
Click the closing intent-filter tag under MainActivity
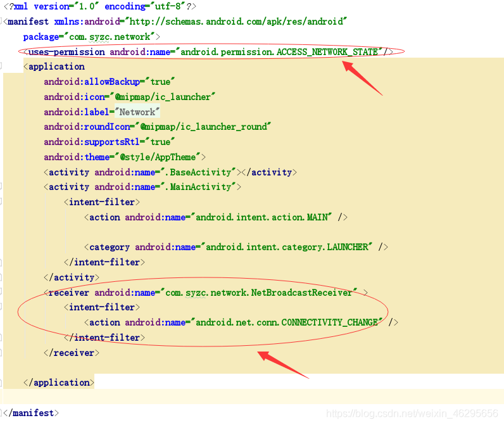tap(104, 262)
